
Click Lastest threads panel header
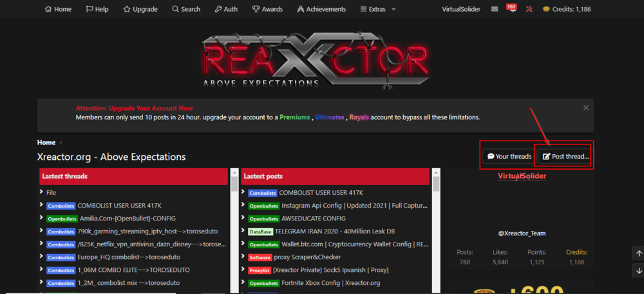click(x=134, y=177)
